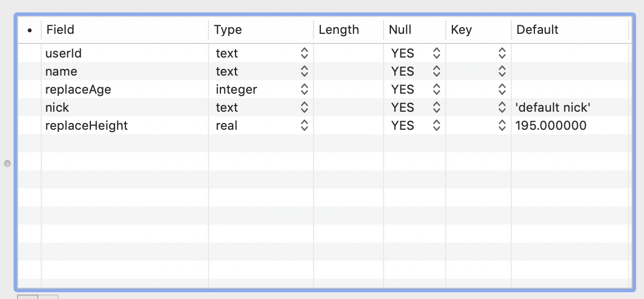Click Length cell for nick row
Screen dimensions: 644x299
(348, 108)
